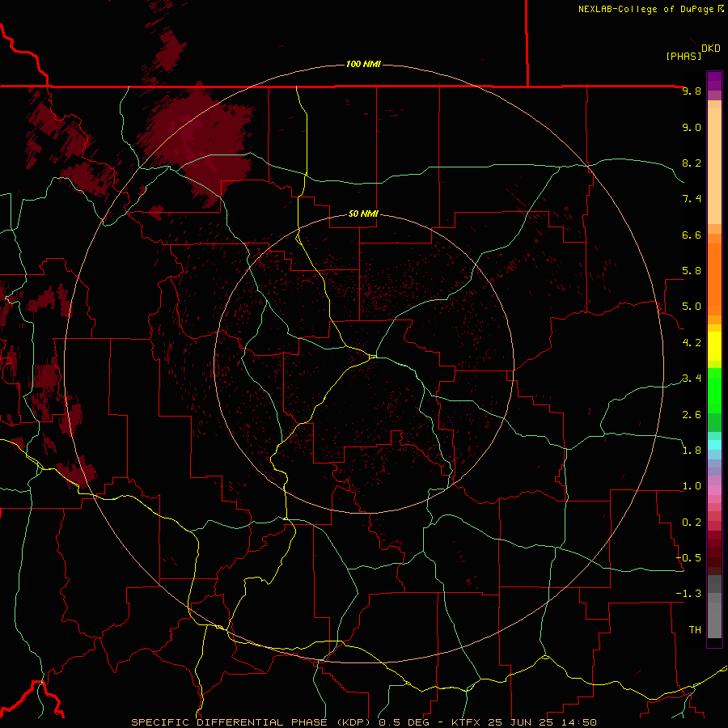Click the 50 NMI range ring label
The height and width of the screenshot is (728, 728).
point(363,214)
